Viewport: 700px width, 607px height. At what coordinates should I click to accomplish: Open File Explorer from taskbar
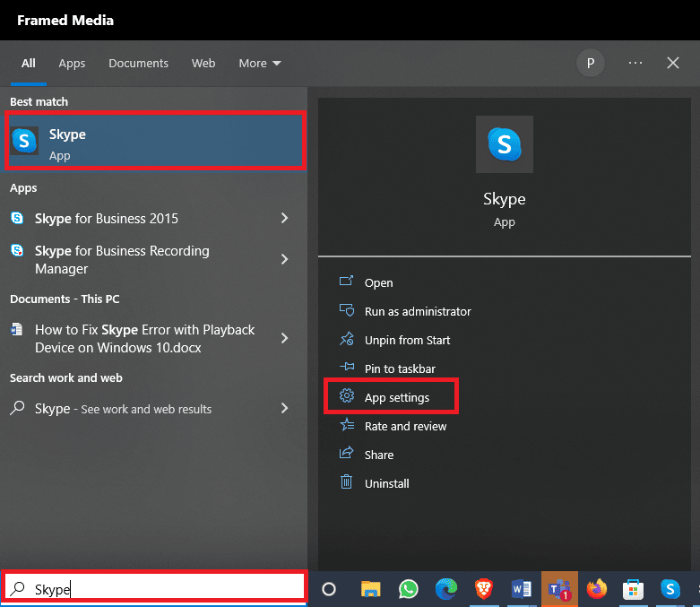pyautogui.click(x=370, y=589)
